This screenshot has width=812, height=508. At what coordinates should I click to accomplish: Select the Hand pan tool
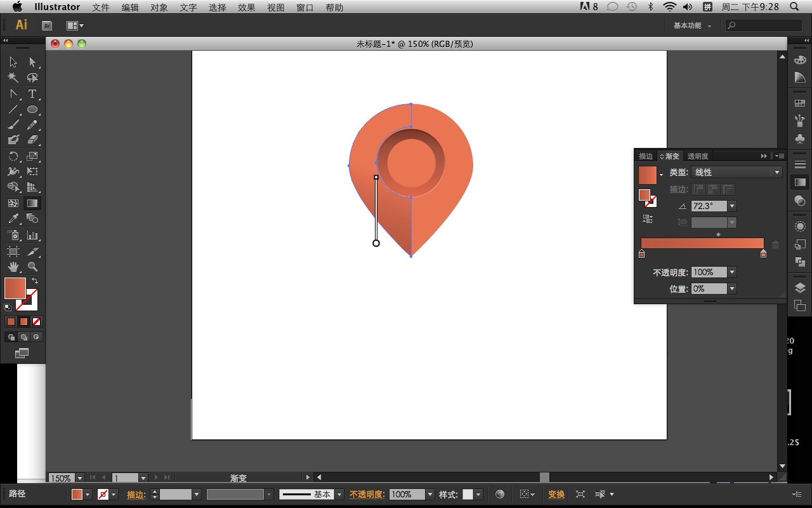tap(13, 267)
